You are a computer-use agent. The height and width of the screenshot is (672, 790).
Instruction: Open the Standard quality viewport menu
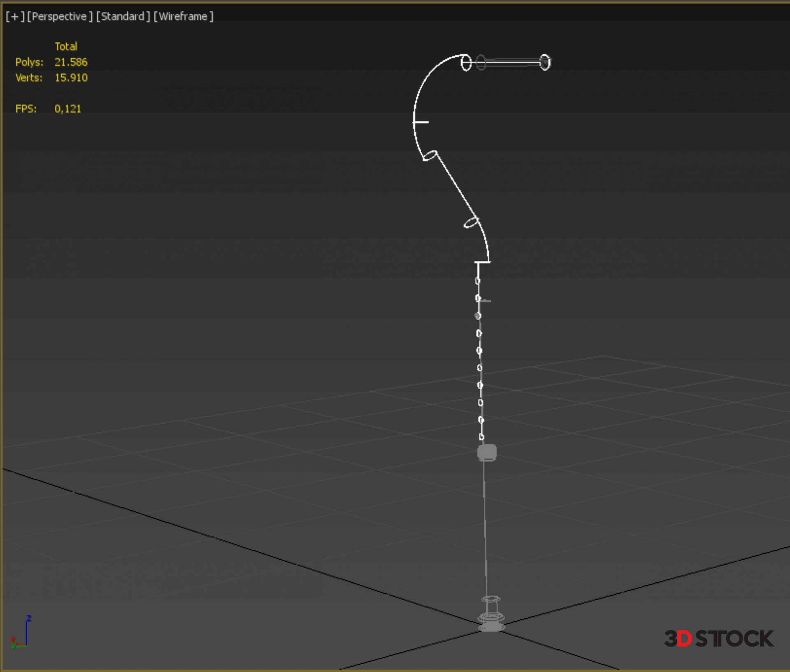pos(123,16)
